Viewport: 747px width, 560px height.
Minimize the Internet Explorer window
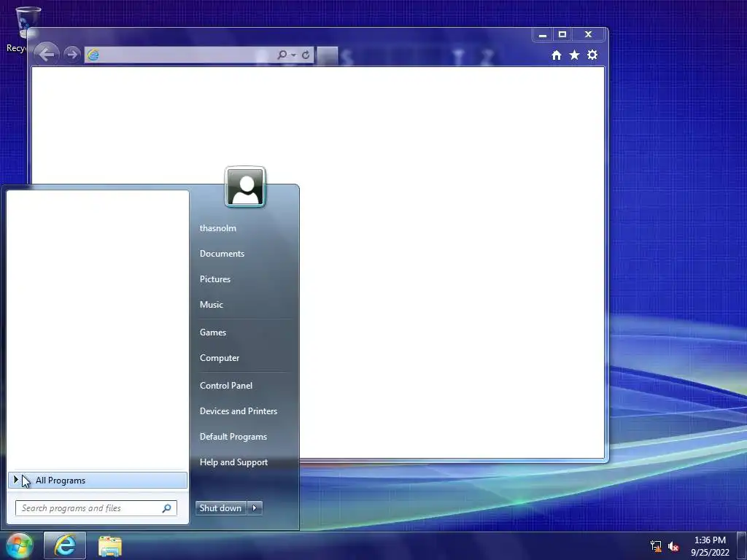click(x=542, y=34)
